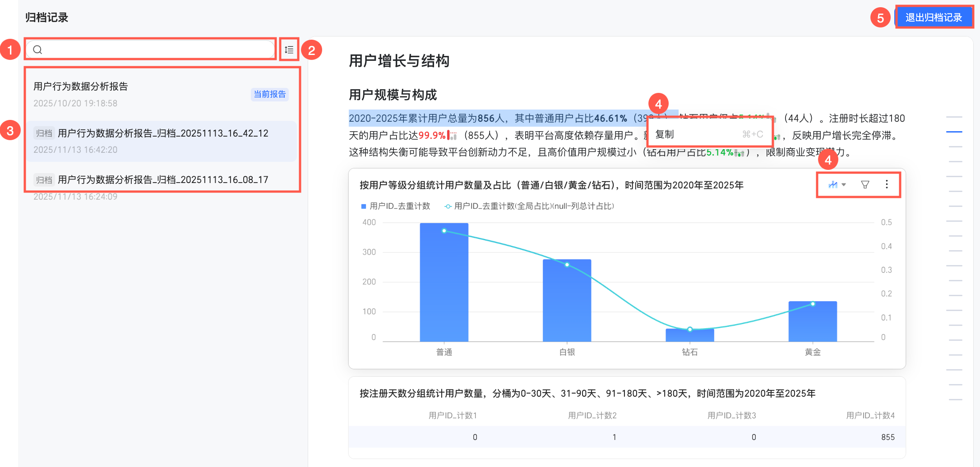Click the 当前报告 tag

(x=270, y=94)
